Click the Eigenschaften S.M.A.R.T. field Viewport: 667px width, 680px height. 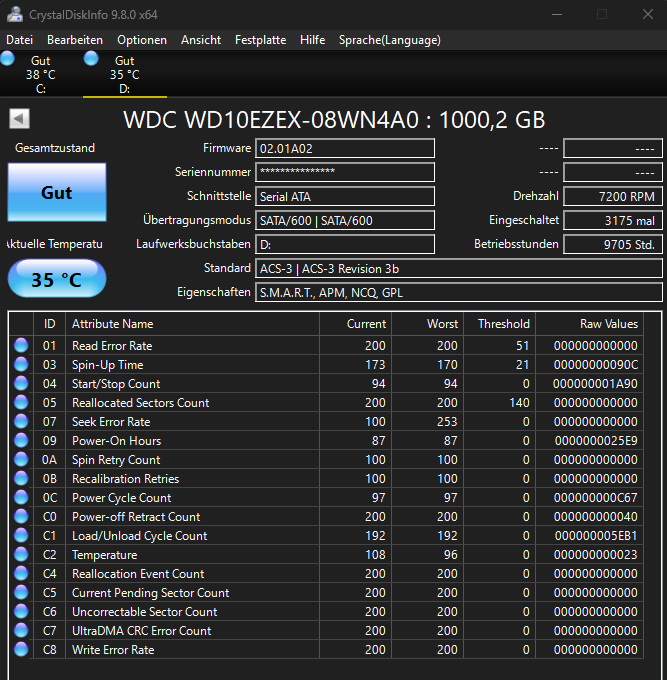click(x=459, y=292)
